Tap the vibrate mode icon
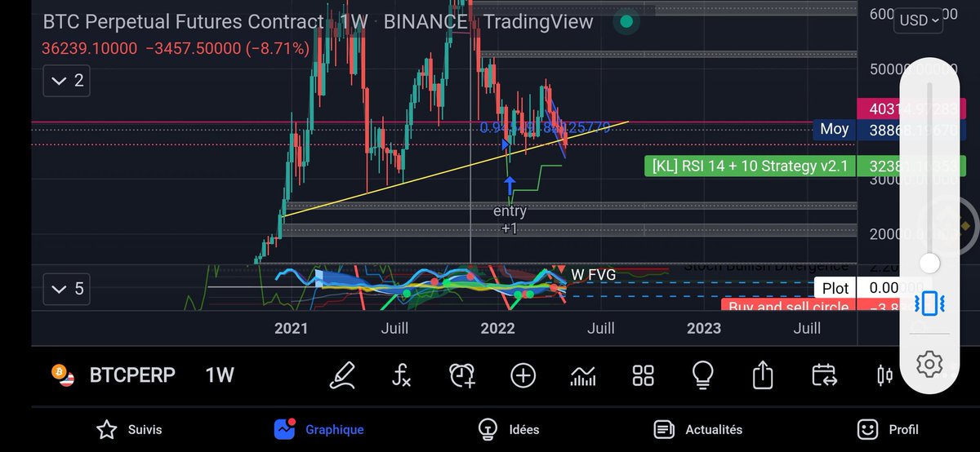The image size is (980, 452). coord(929,304)
